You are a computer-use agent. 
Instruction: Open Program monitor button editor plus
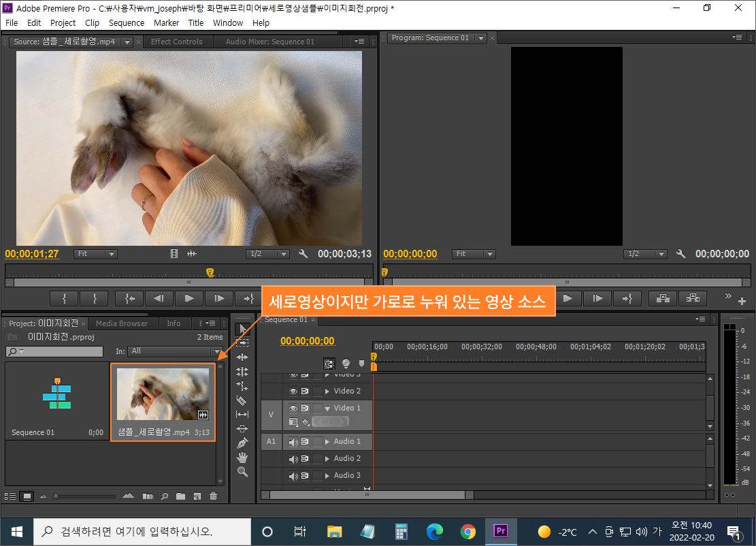click(742, 302)
